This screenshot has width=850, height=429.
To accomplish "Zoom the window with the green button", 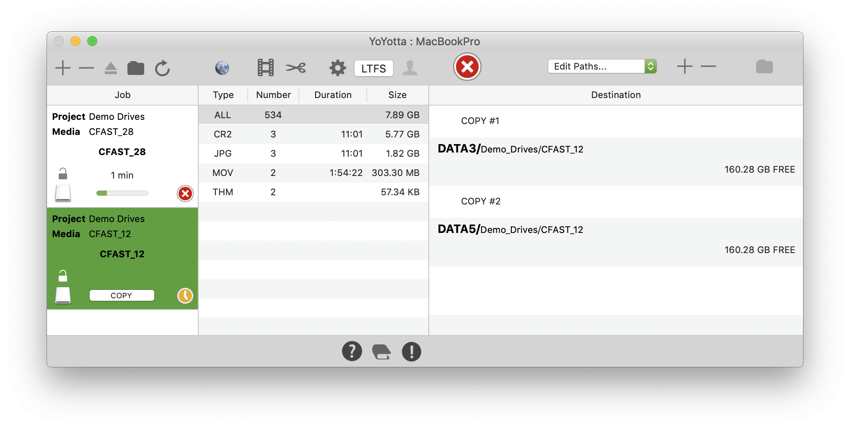I will point(92,41).
